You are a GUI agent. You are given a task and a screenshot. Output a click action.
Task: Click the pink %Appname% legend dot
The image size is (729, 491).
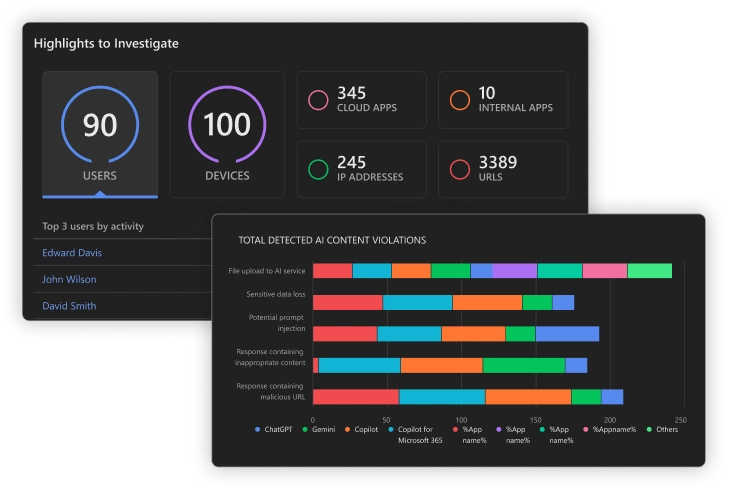[585, 430]
